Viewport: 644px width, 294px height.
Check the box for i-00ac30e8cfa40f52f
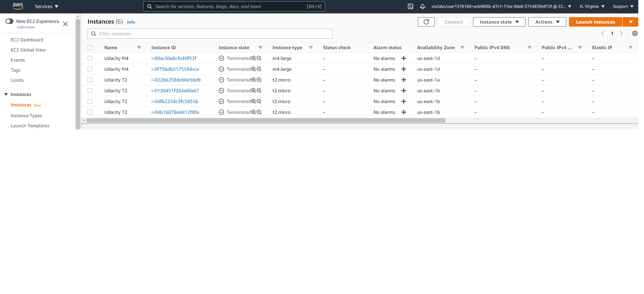tap(90, 58)
